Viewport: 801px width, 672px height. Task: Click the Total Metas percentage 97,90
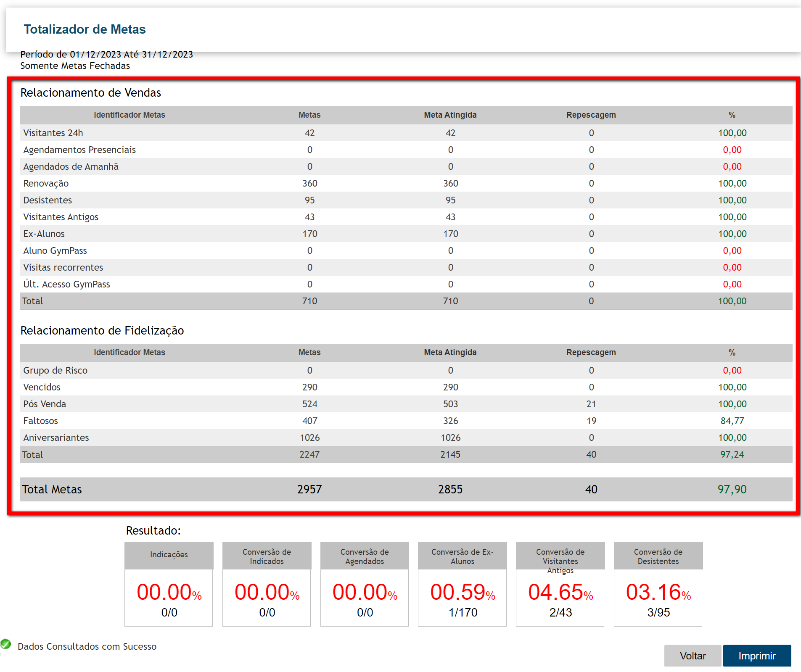[x=732, y=489]
